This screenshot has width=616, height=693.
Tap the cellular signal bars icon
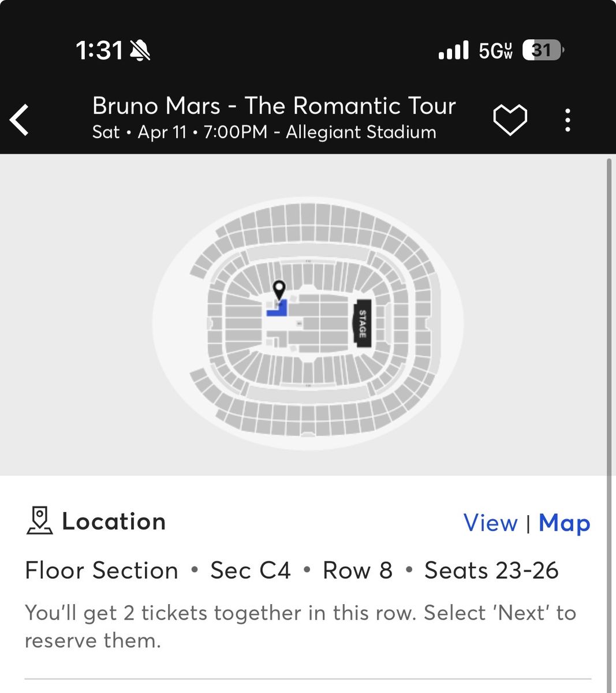click(453, 51)
